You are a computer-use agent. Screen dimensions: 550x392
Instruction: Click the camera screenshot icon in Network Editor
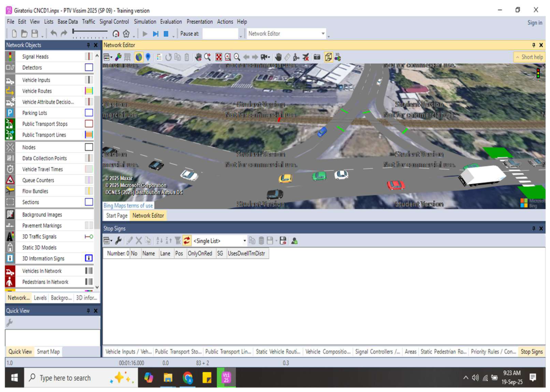click(317, 57)
